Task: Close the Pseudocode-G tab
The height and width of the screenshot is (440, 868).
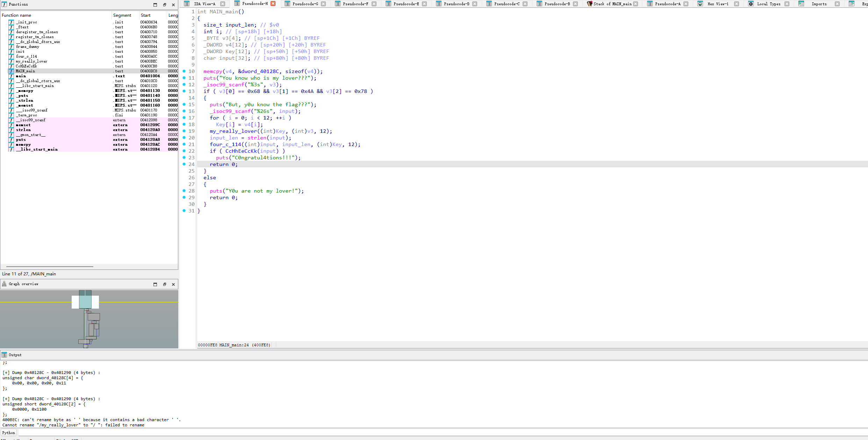Action: coord(323,4)
